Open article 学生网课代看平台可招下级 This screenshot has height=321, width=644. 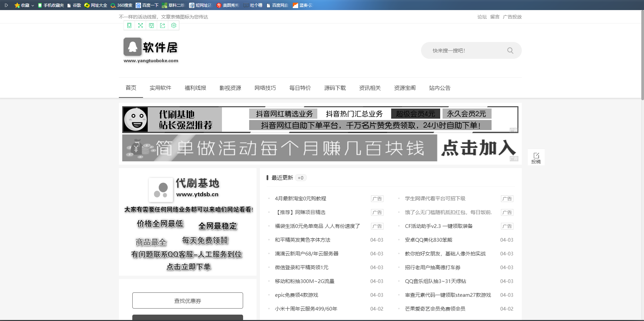(x=435, y=199)
